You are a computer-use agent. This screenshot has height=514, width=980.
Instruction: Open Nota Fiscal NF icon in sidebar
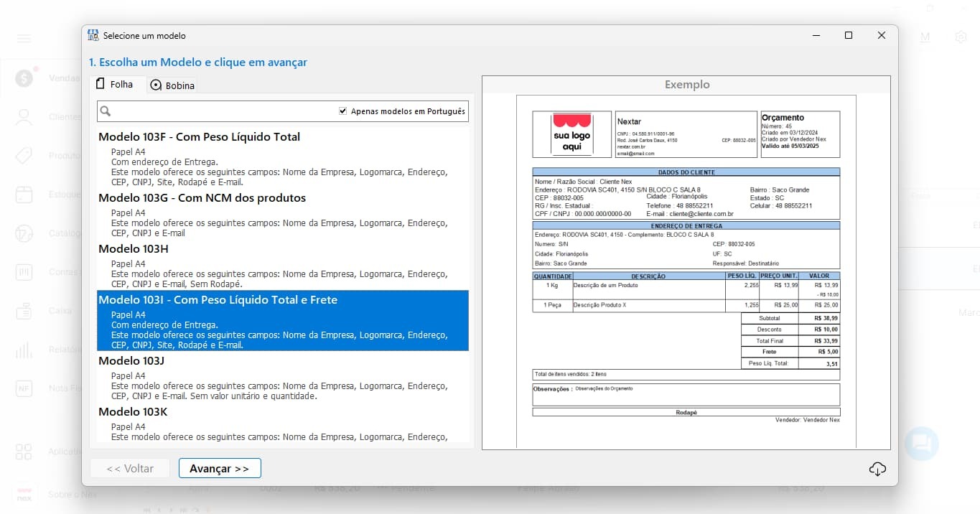[x=24, y=388]
